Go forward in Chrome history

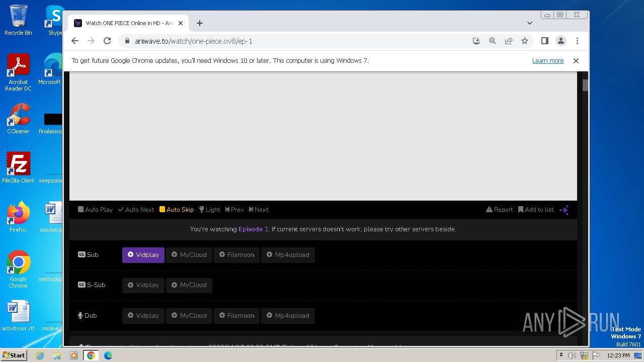click(x=91, y=41)
